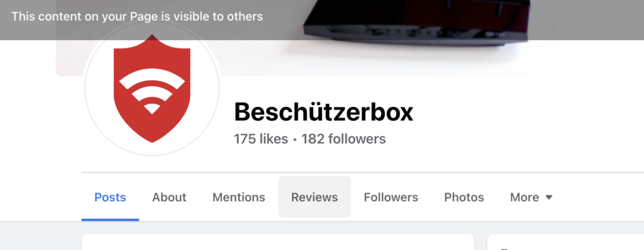Open the 182 followers link

coord(344,139)
